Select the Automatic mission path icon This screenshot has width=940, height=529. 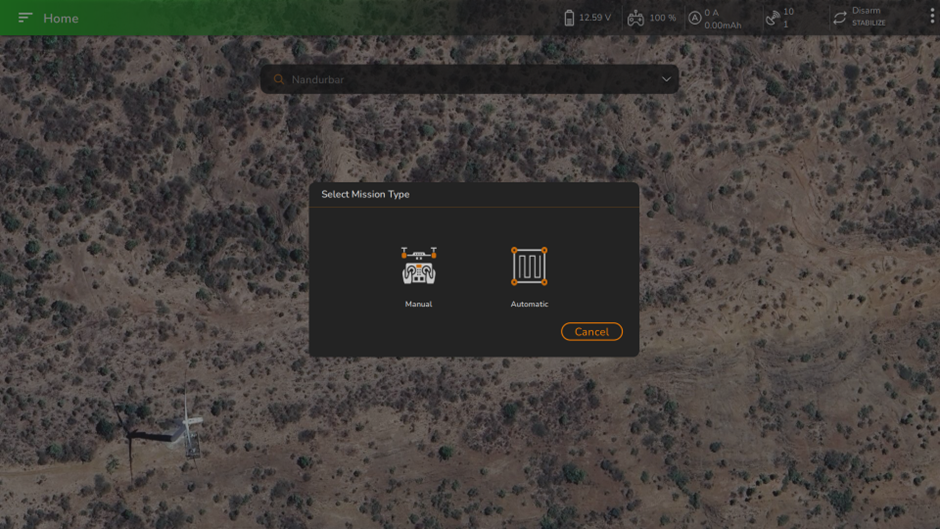[x=529, y=266]
